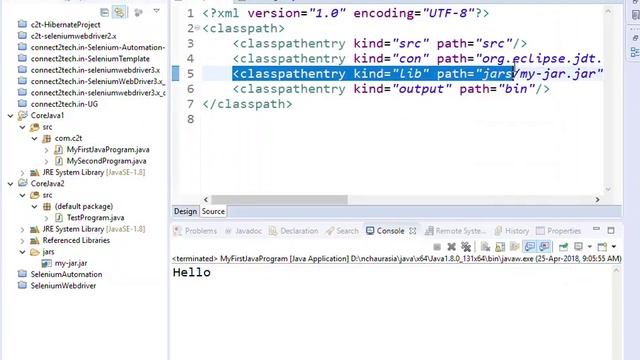Click editor scroll right arrow
The width and height of the screenshot is (640, 360).
pyautogui.click(x=598, y=200)
